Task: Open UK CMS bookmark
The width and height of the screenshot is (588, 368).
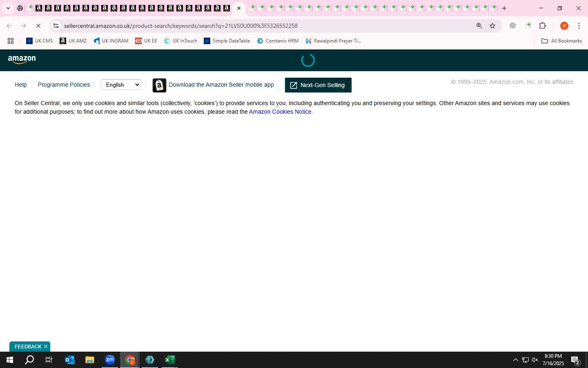Action: 40,41
